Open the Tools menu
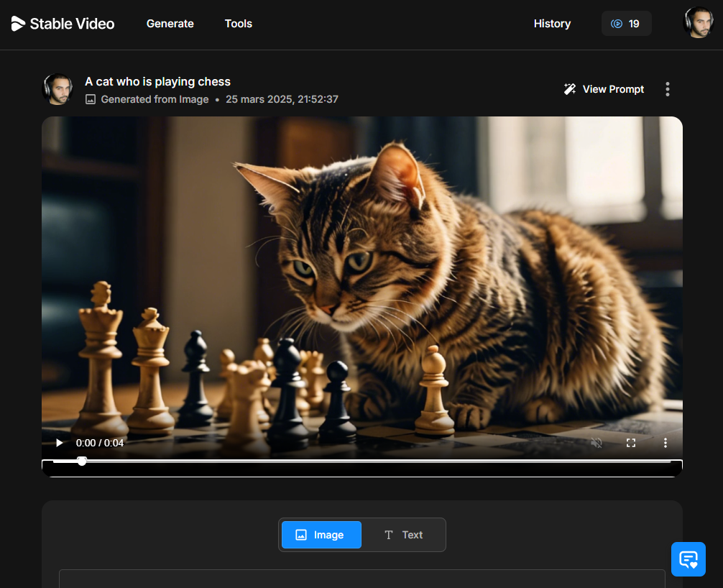 point(238,24)
